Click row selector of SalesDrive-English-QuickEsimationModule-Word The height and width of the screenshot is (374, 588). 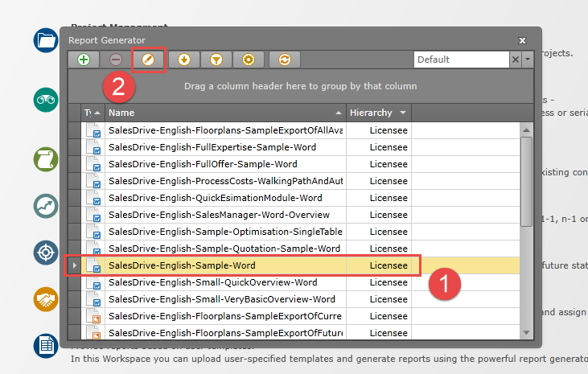coord(74,198)
